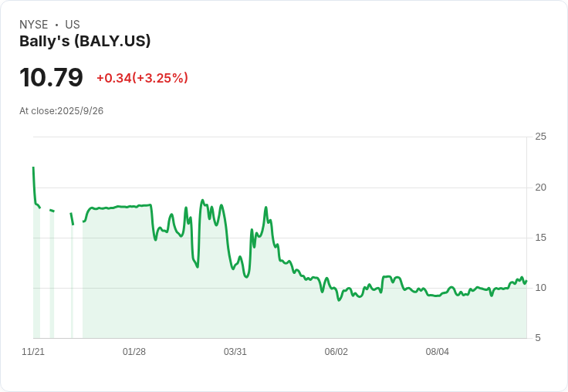
Task: Click the lowest dip of the line near 06/02
Action: coord(339,300)
